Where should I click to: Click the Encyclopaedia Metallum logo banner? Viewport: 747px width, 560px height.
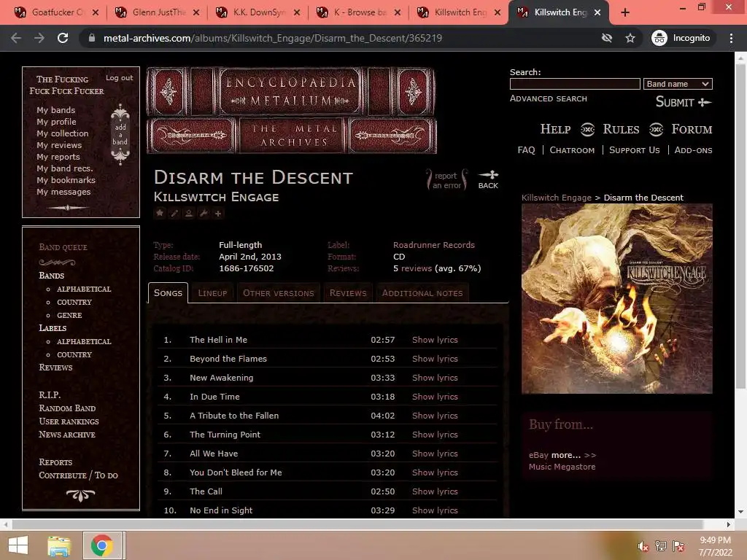(x=291, y=110)
